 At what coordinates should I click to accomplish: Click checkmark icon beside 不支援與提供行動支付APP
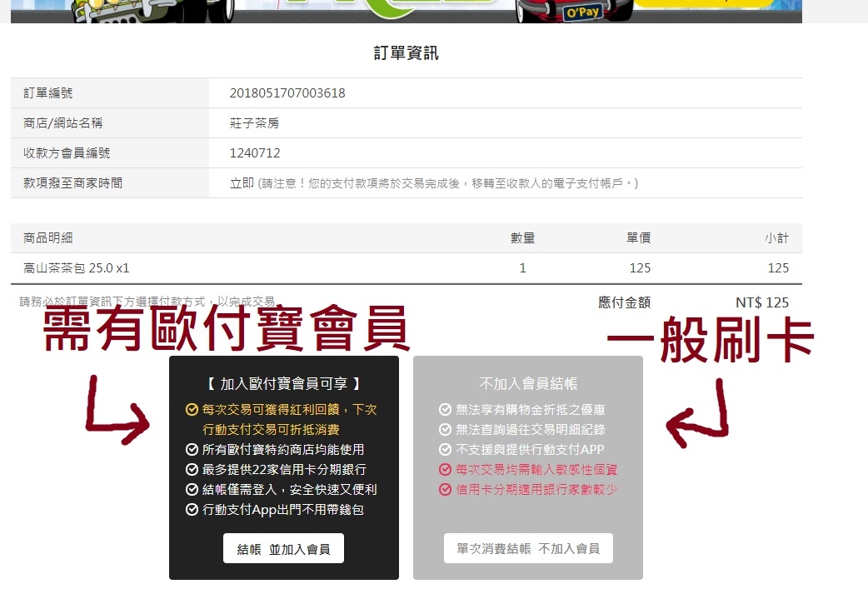(446, 450)
